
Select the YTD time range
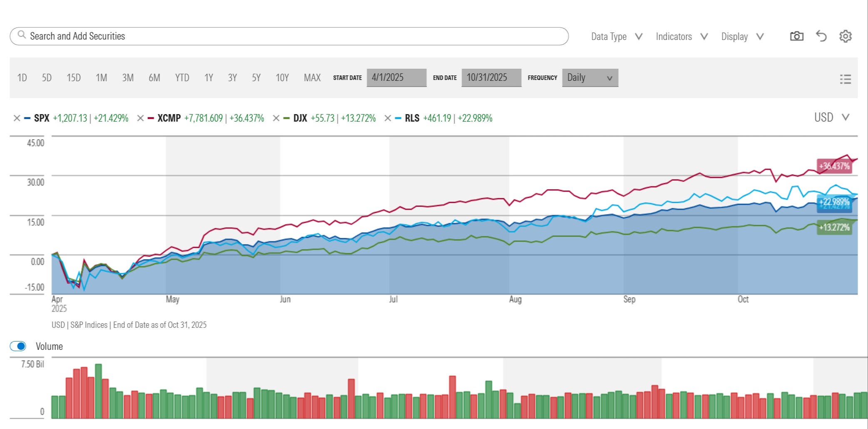(182, 78)
